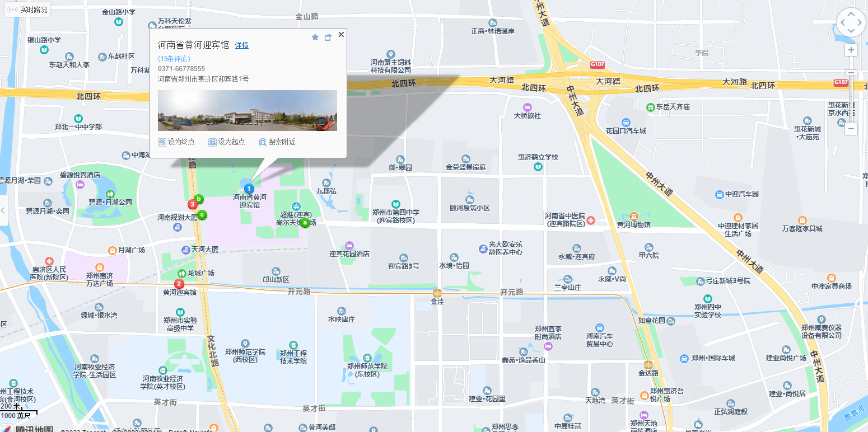The height and width of the screenshot is (432, 868).
Task: Select blue marker 1 at 河南省黄河迎宾馆
Action: pyautogui.click(x=249, y=189)
